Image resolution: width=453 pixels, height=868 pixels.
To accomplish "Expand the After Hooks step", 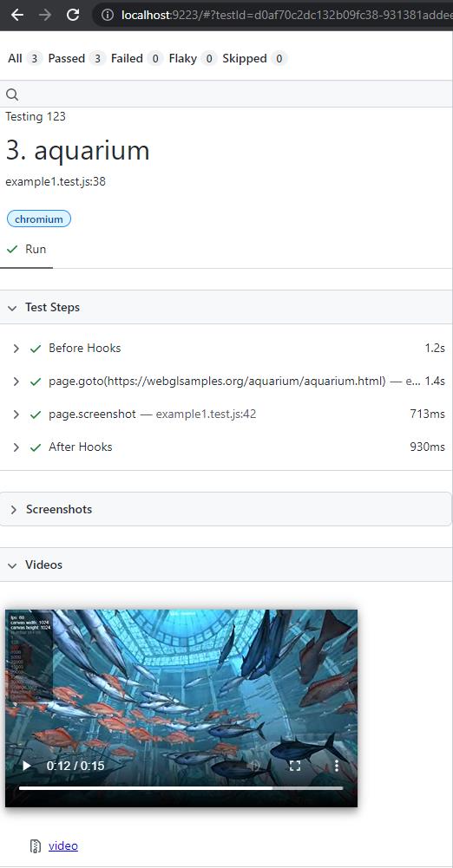I will coord(16,447).
